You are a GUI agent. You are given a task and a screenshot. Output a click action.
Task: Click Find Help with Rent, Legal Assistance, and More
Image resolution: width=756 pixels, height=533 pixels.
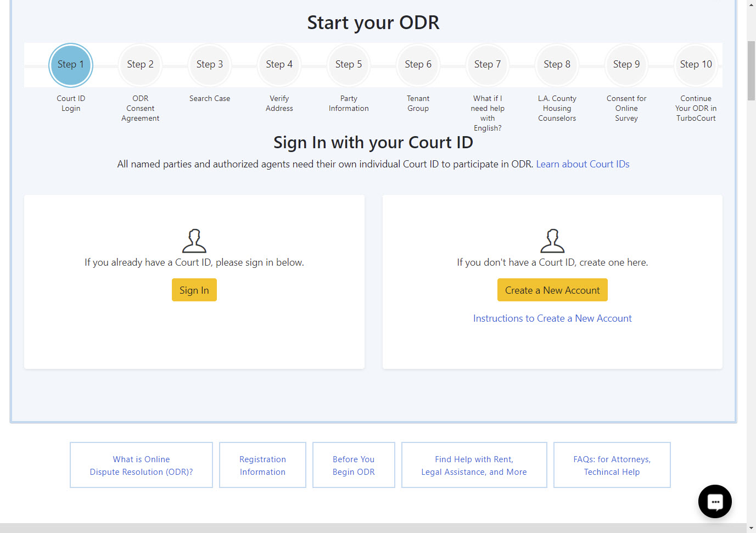pos(474,465)
